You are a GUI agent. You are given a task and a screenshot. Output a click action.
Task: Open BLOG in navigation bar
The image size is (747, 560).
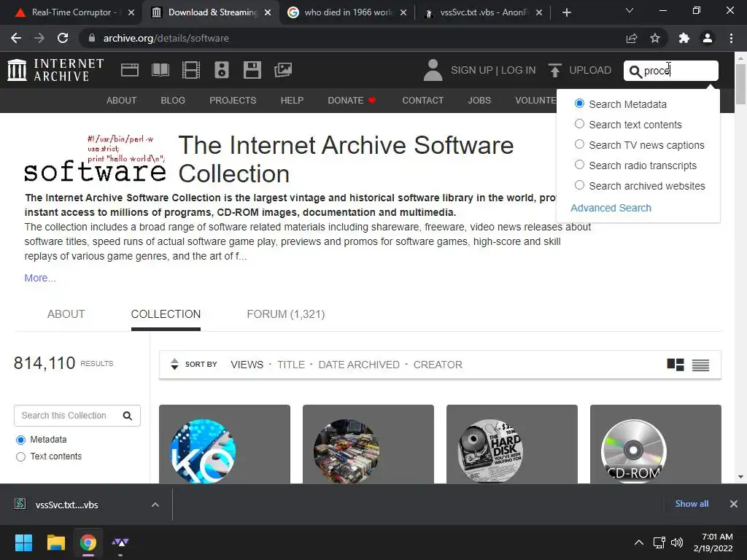pos(173,101)
